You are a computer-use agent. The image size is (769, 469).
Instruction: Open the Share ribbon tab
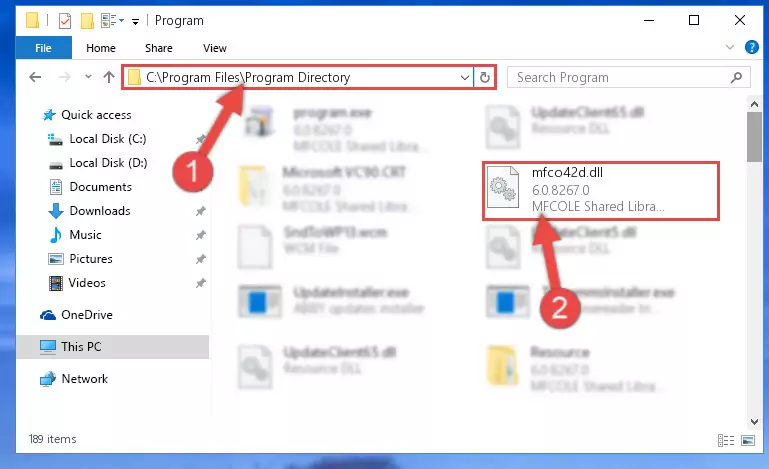[158, 48]
